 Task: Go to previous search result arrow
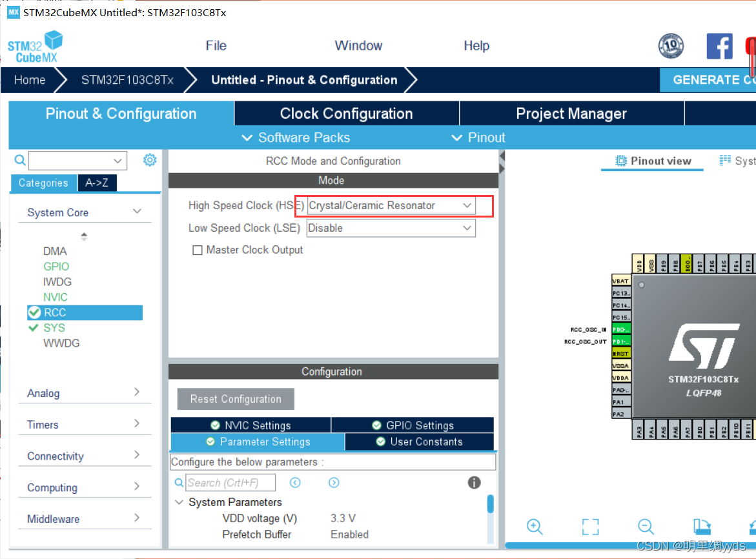(x=295, y=482)
